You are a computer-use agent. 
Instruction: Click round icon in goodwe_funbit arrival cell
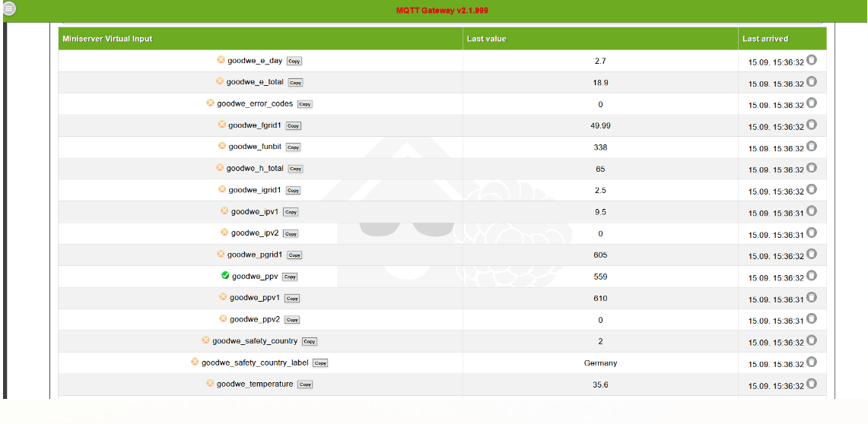click(812, 147)
